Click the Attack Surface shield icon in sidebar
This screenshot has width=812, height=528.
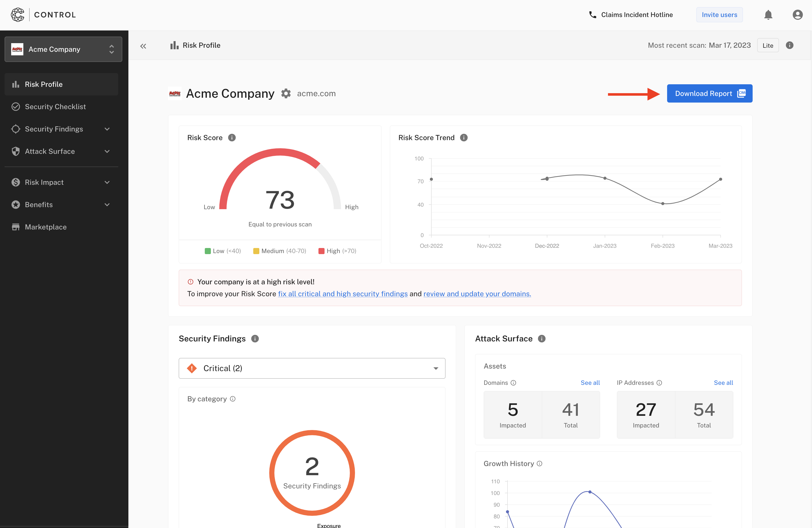(16, 151)
